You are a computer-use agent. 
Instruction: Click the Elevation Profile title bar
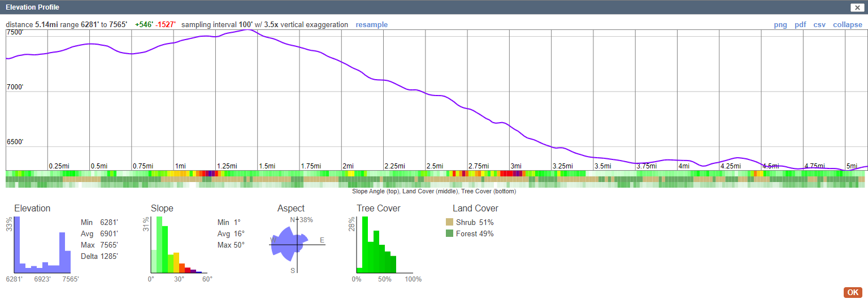(x=434, y=7)
